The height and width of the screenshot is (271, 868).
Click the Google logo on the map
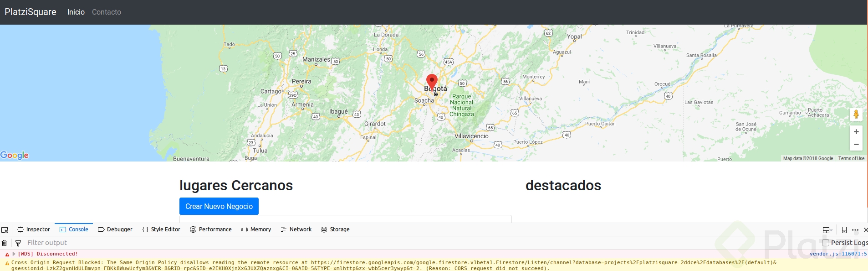(15, 155)
